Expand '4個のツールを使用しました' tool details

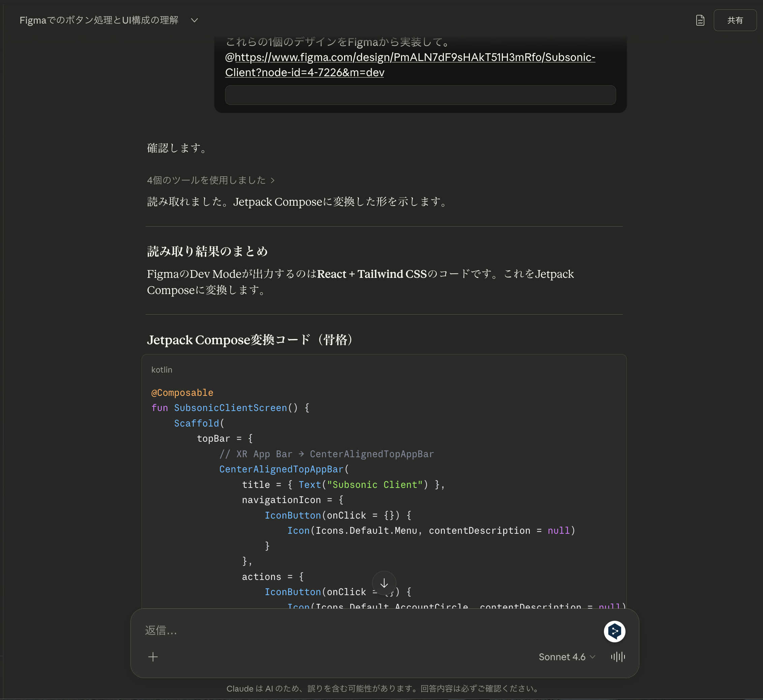211,180
